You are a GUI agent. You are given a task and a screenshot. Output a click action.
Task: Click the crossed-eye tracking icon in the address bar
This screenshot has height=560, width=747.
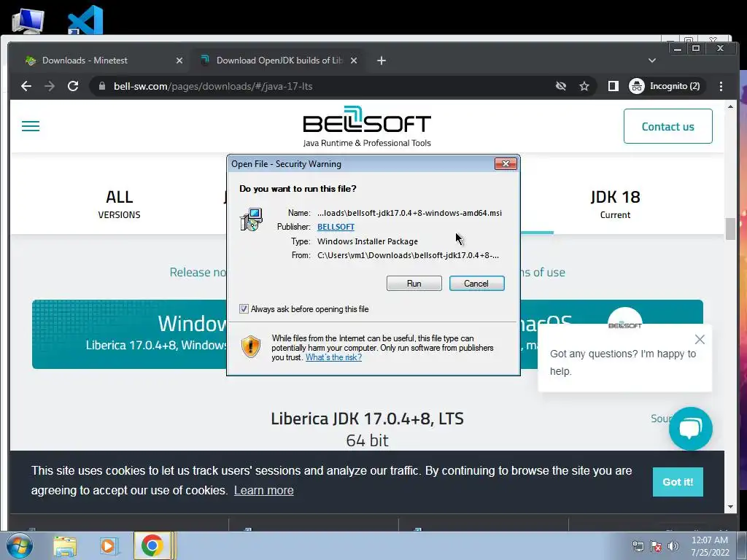pyautogui.click(x=561, y=86)
